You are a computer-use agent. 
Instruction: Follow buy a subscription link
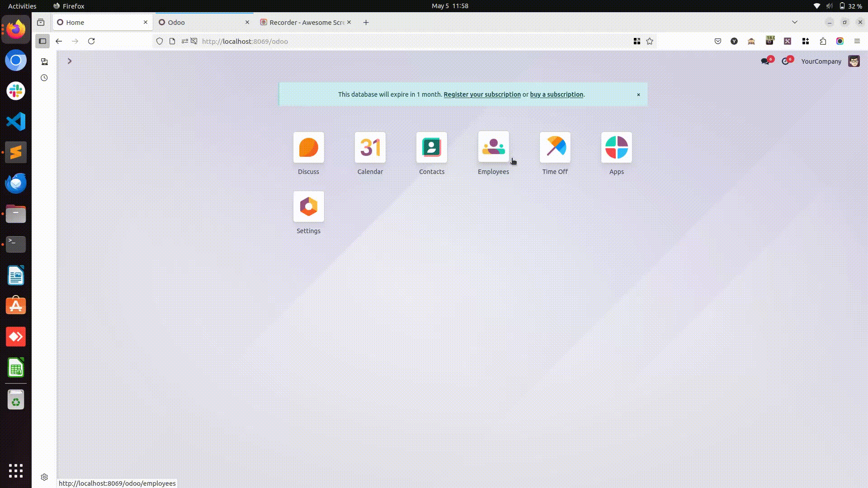556,94
